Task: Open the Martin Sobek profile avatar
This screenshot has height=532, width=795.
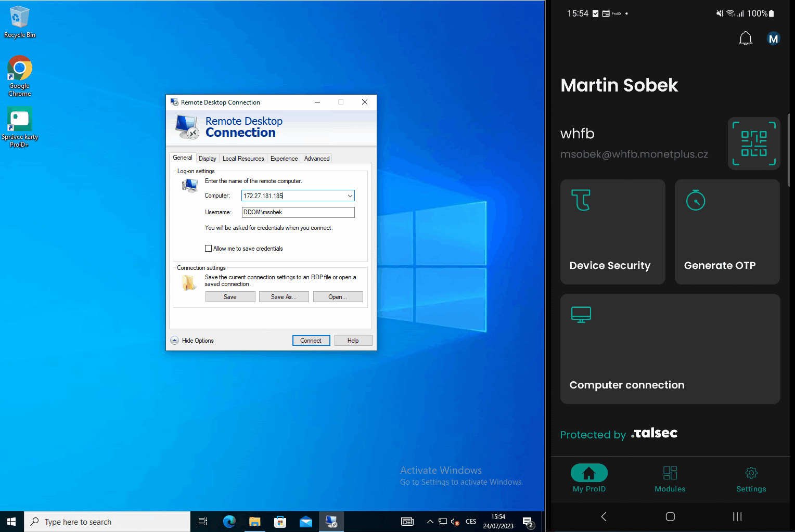Action: 773,38
